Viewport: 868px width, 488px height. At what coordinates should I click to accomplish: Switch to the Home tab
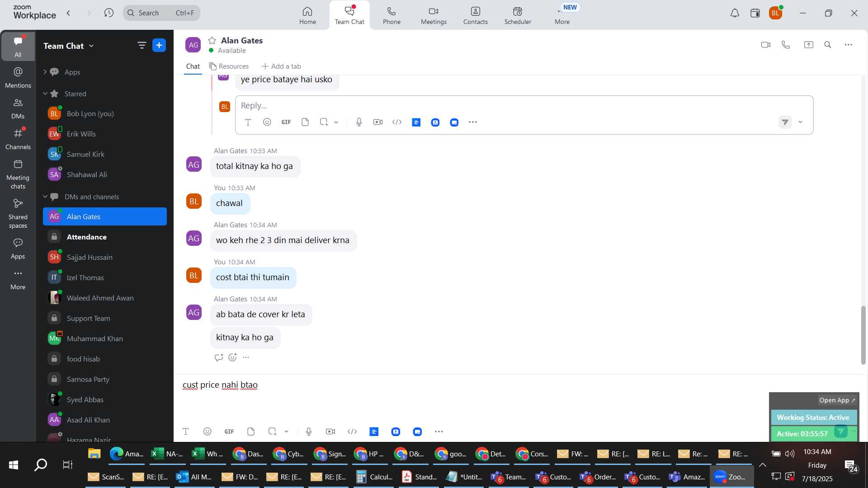(x=307, y=15)
